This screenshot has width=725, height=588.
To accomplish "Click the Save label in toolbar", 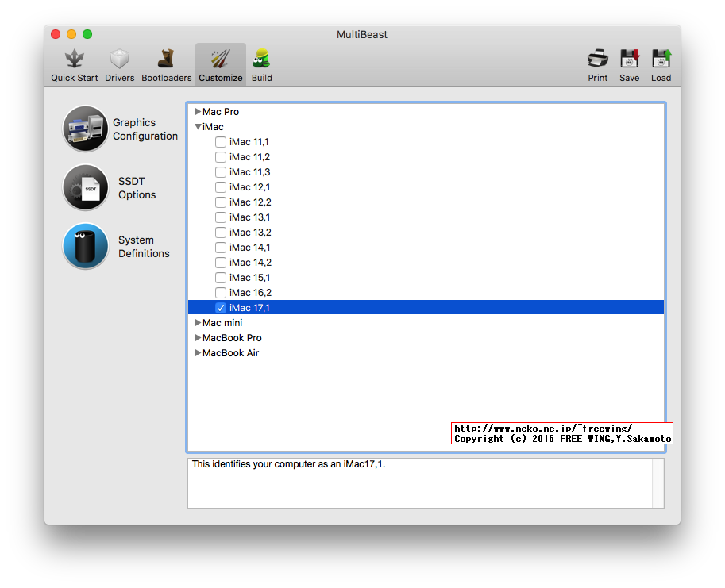I will tap(629, 78).
